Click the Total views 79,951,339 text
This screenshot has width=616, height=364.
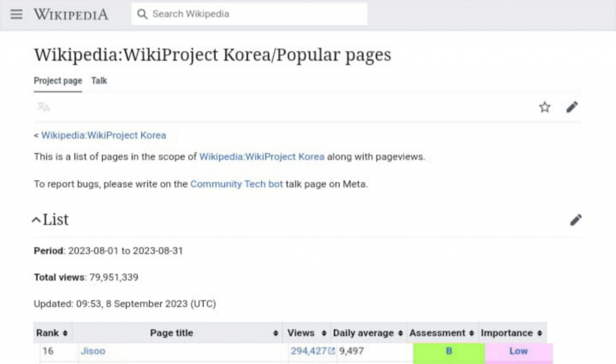tap(86, 277)
